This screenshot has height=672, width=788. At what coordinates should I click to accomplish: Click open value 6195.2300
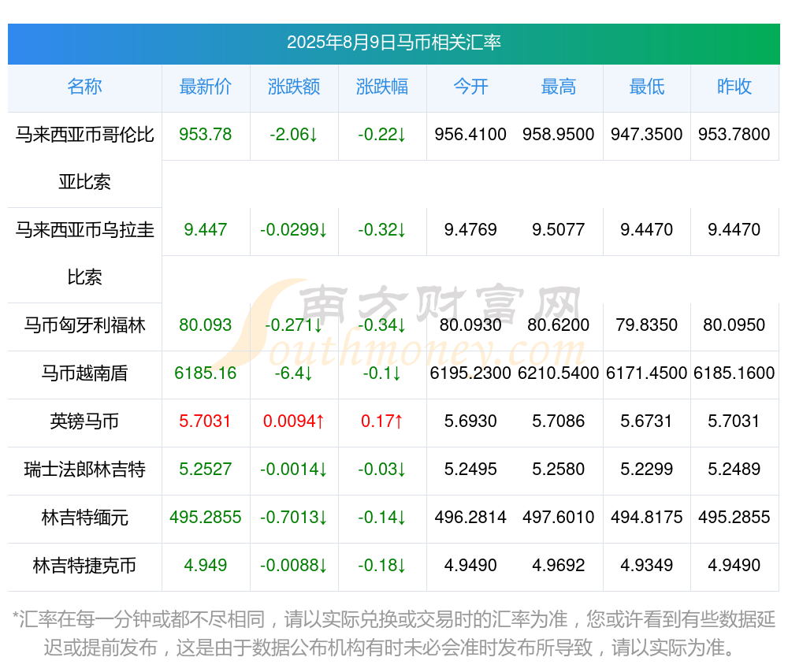click(470, 373)
